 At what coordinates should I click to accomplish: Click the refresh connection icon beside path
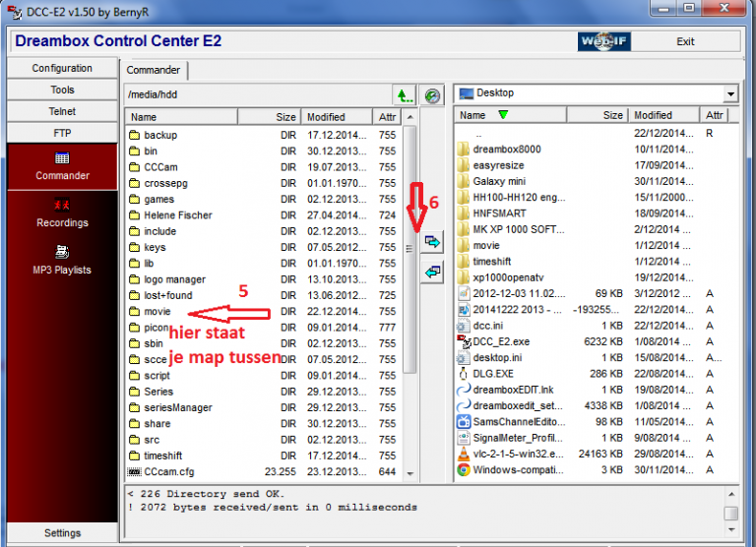[x=431, y=94]
